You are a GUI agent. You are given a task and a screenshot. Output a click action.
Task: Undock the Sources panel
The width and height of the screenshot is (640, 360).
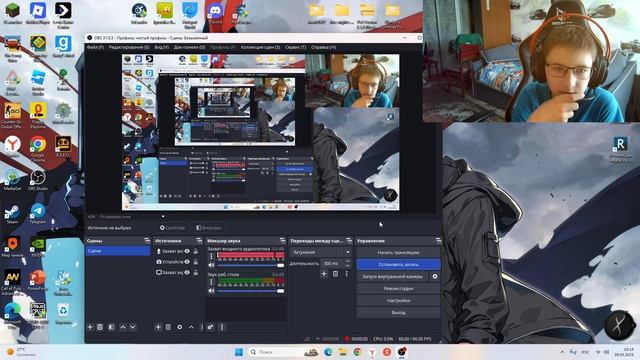(x=199, y=241)
